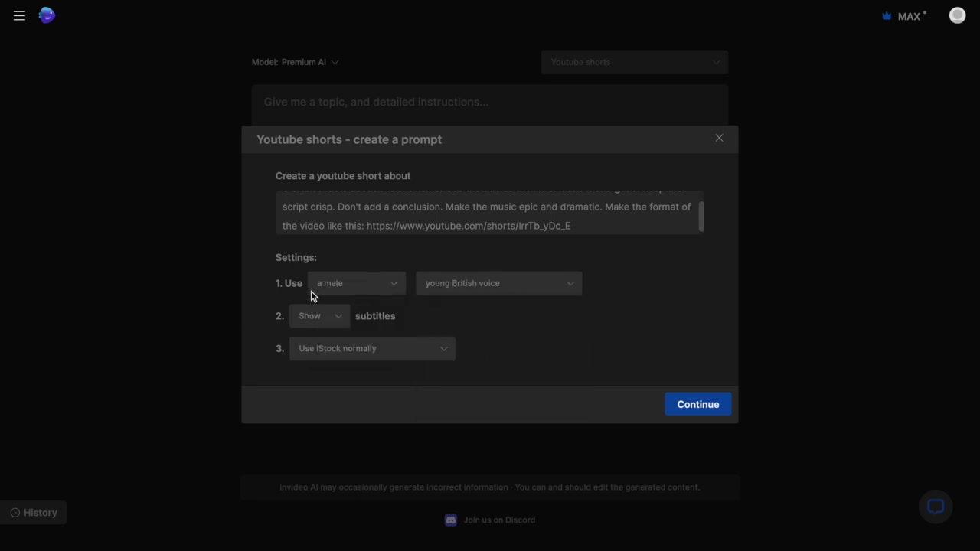The width and height of the screenshot is (980, 551).
Task: Expand the 'Show' subtitles dropdown
Action: 319,316
